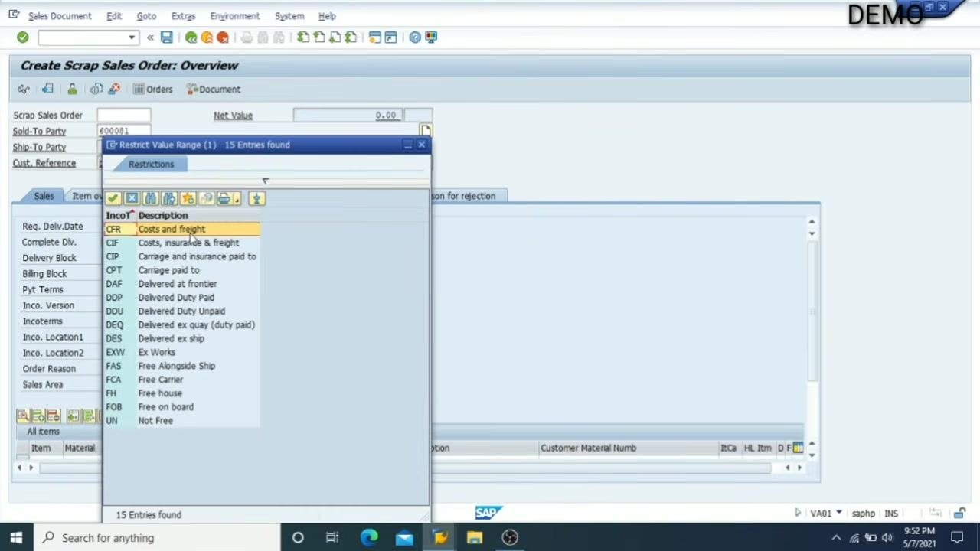This screenshot has height=551, width=980.
Task: Add to personal value list star icon
Action: (188, 199)
